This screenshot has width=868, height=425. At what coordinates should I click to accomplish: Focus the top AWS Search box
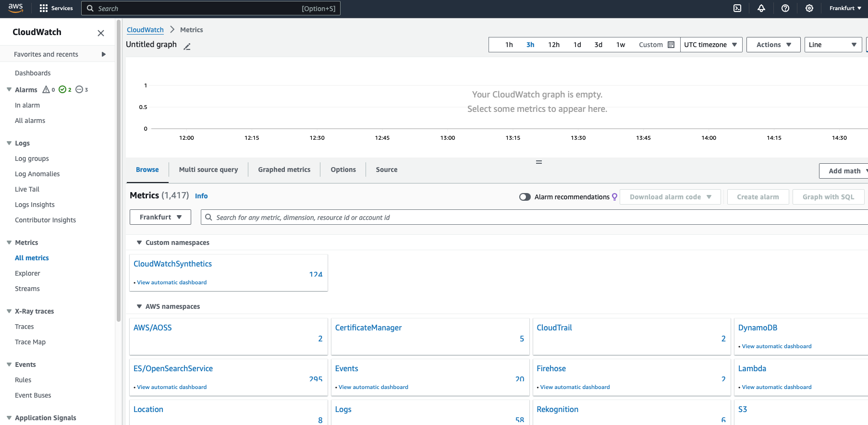point(211,8)
